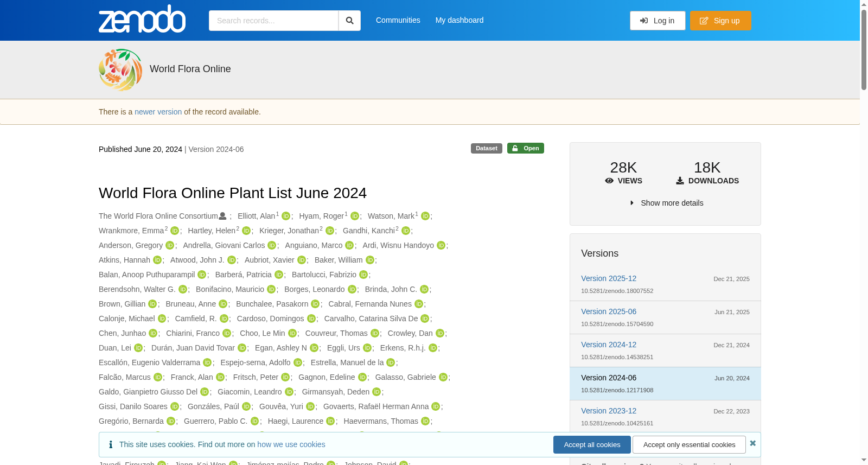This screenshot has height=465, width=868.
Task: Open Version 2025-12 in Versions list
Action: click(609, 278)
